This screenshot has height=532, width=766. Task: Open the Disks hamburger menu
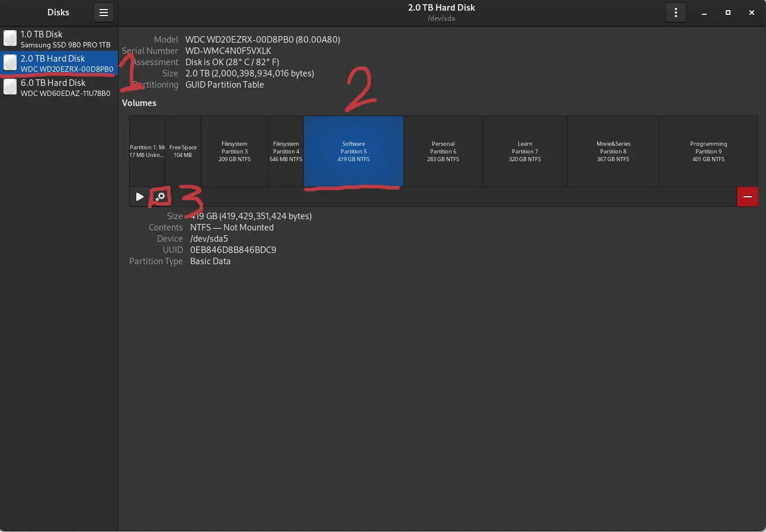pos(104,12)
